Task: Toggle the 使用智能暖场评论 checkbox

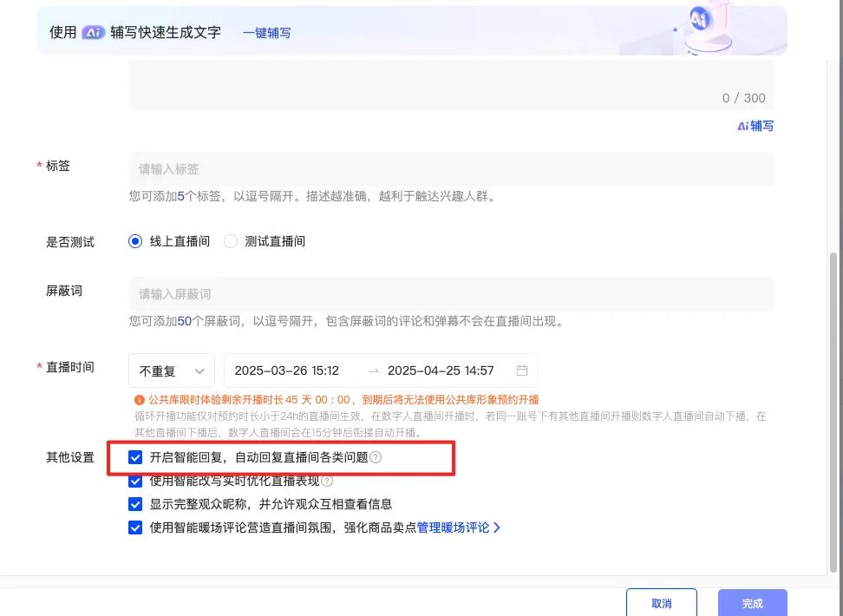Action: [x=136, y=527]
